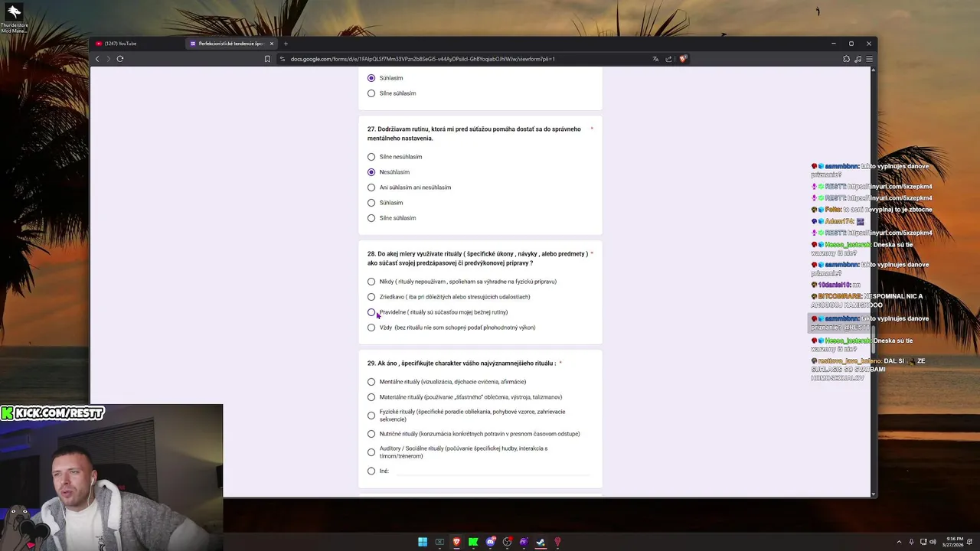Open the network tray icon
This screenshot has height=551, width=980.
[922, 542]
